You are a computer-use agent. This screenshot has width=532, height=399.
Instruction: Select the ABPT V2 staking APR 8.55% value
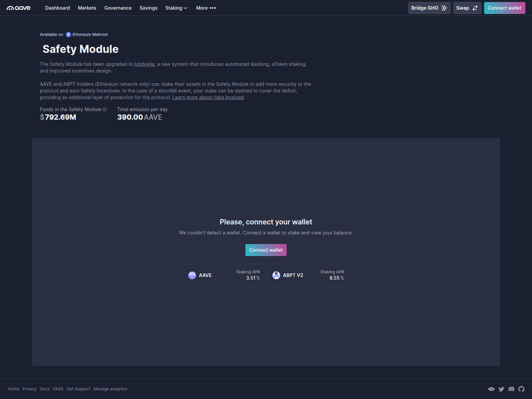[337, 278]
